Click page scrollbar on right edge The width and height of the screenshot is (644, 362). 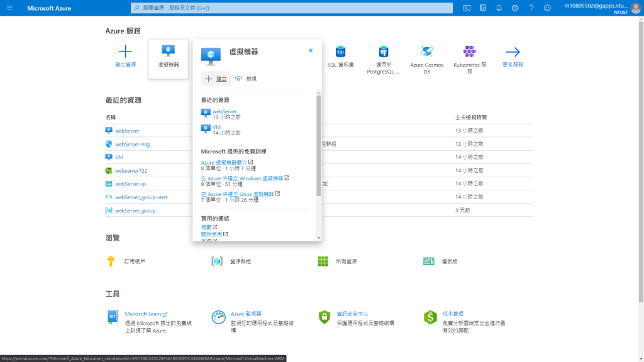(641, 162)
